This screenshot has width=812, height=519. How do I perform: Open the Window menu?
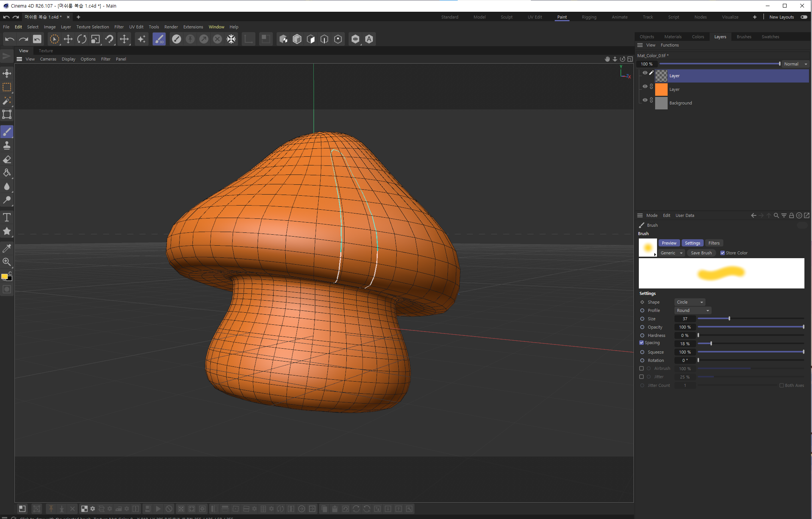(x=217, y=26)
